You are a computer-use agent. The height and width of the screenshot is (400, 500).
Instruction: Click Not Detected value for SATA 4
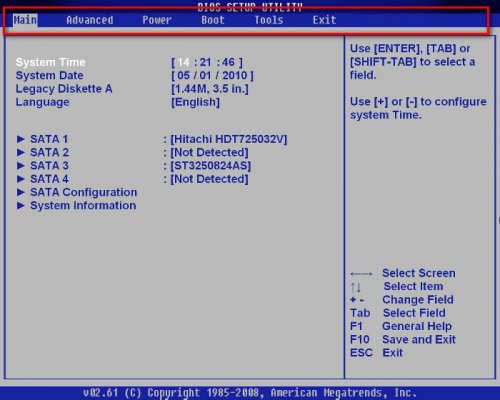209,179
